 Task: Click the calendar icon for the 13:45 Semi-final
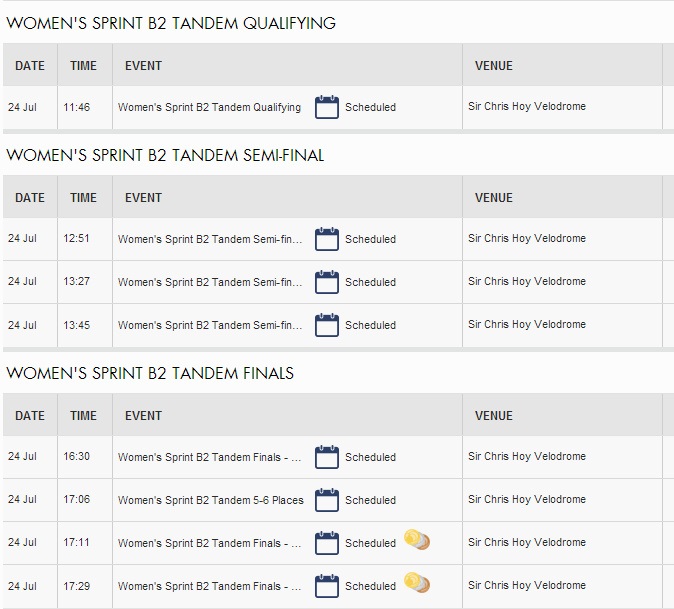pos(327,325)
